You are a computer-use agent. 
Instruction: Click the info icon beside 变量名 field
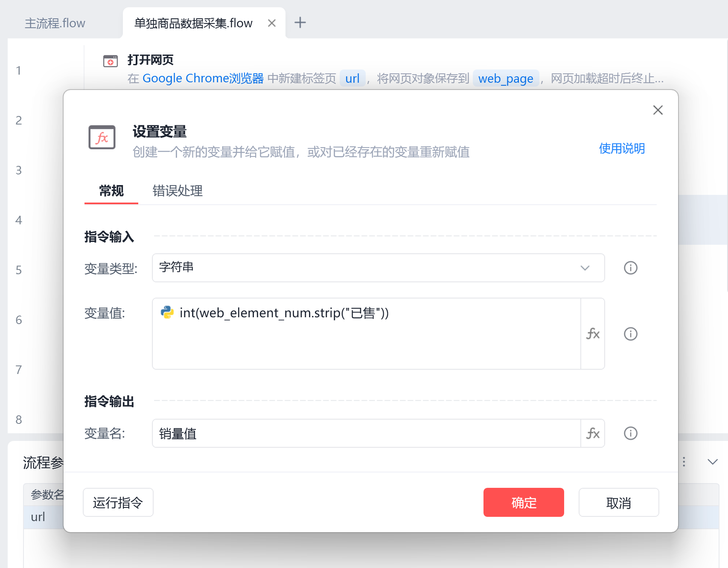[x=630, y=433]
